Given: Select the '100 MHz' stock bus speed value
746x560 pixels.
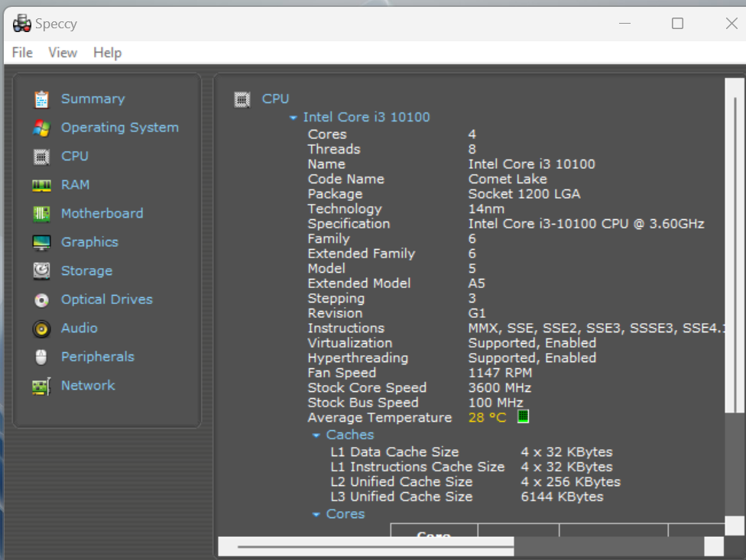Looking at the screenshot, I should 496,403.
